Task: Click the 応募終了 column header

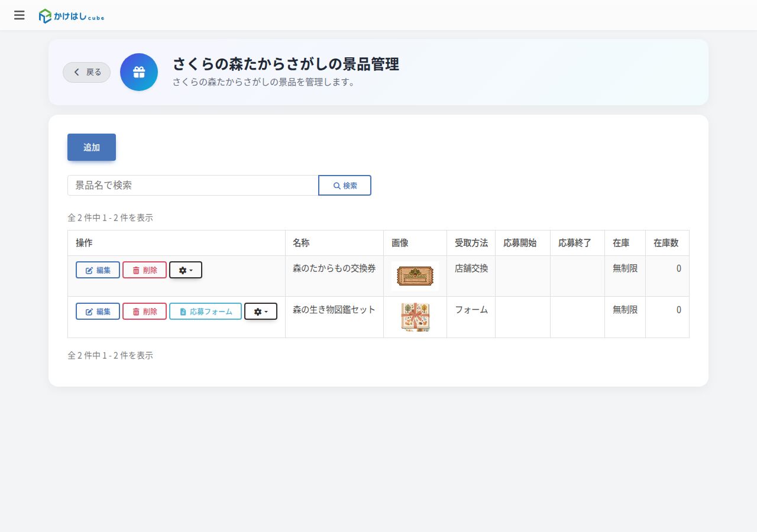Action: pos(577,243)
